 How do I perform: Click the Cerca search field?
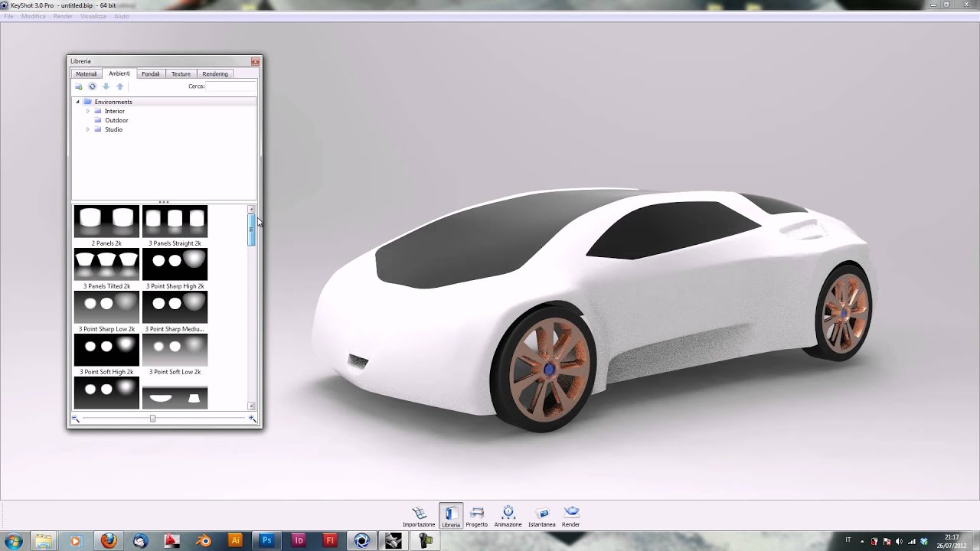[x=231, y=86]
